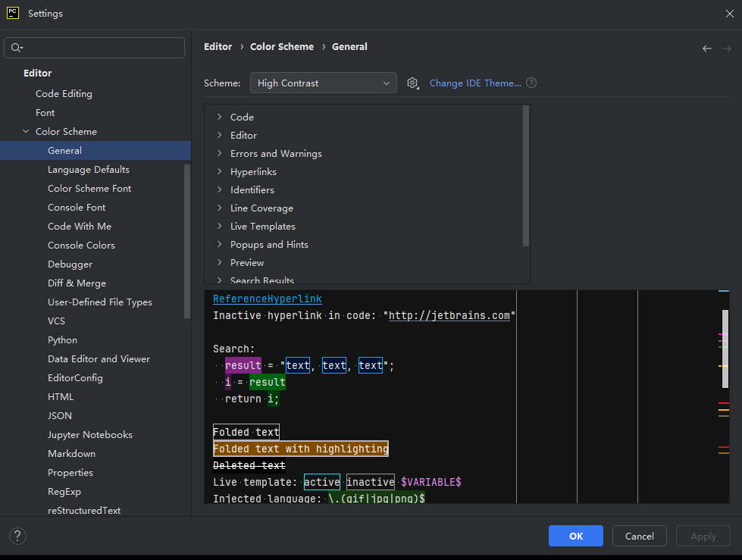The width and height of the screenshot is (742, 560).
Task: Open Console Colors settings page
Action: pos(81,246)
